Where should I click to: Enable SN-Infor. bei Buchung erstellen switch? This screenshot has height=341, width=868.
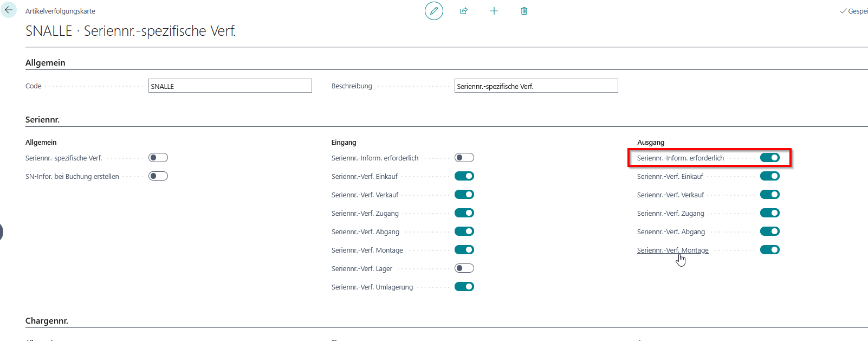point(158,176)
